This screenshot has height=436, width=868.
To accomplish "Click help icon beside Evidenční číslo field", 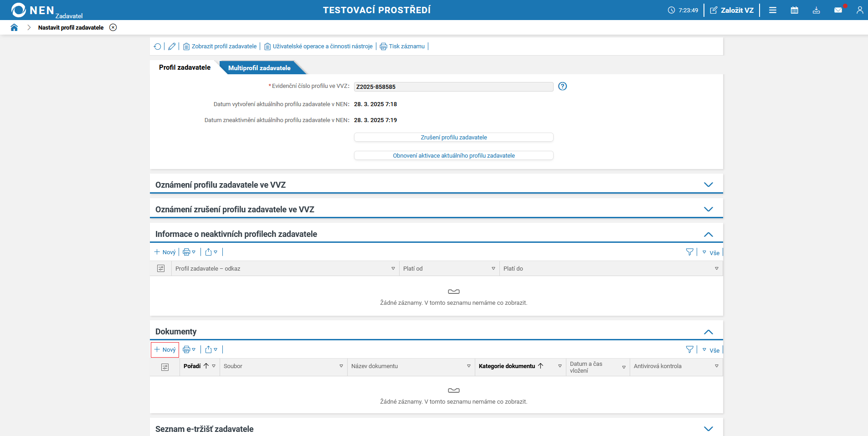I will (x=562, y=87).
